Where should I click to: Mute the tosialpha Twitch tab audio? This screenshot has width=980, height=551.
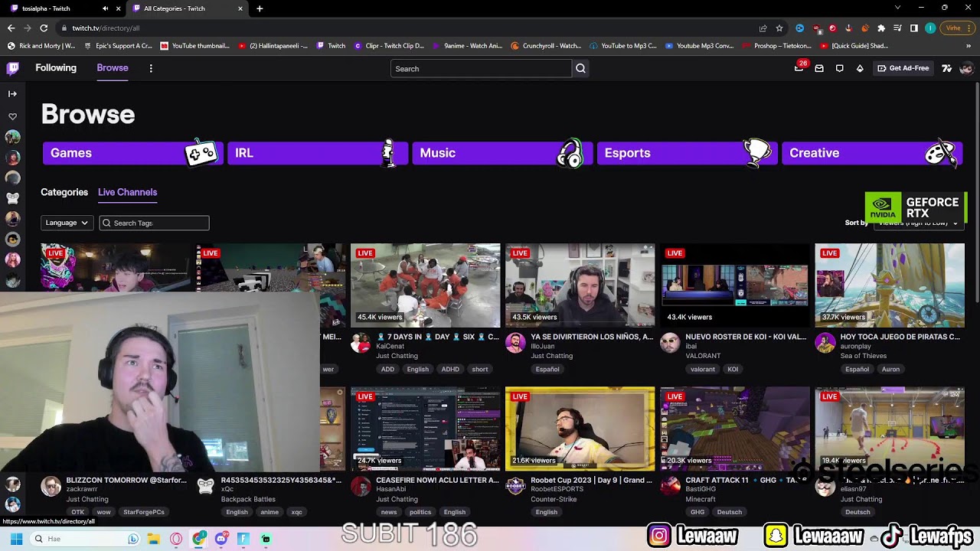coord(105,8)
